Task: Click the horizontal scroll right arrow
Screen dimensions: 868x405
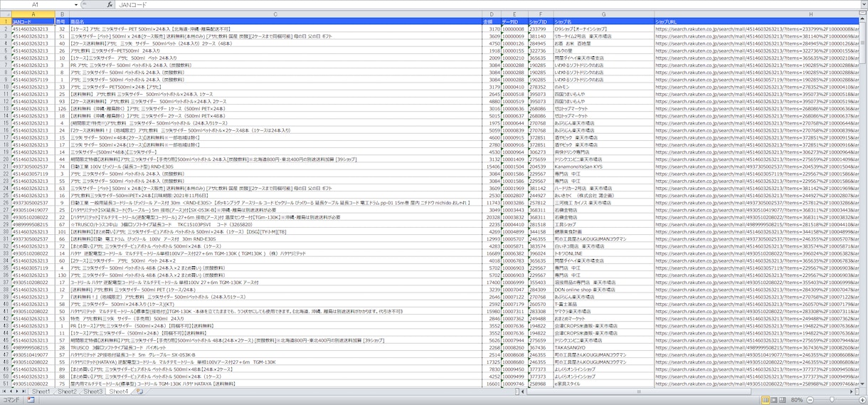Action: click(x=850, y=391)
